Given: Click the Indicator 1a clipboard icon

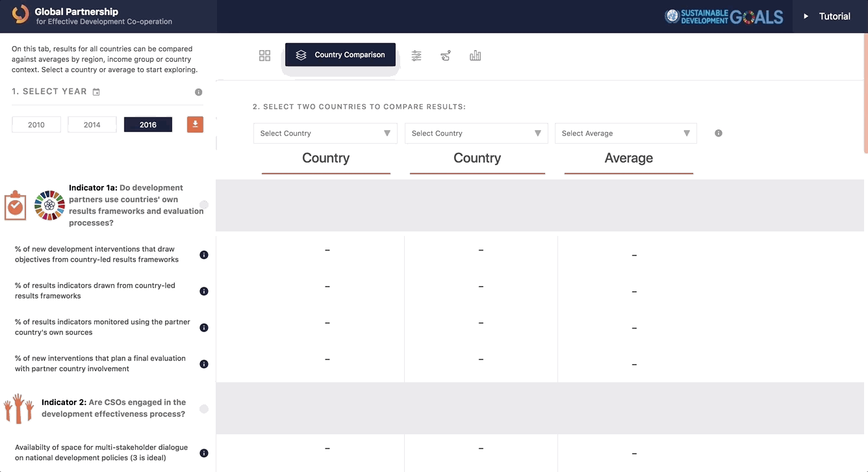Looking at the screenshot, I should coord(14,205).
